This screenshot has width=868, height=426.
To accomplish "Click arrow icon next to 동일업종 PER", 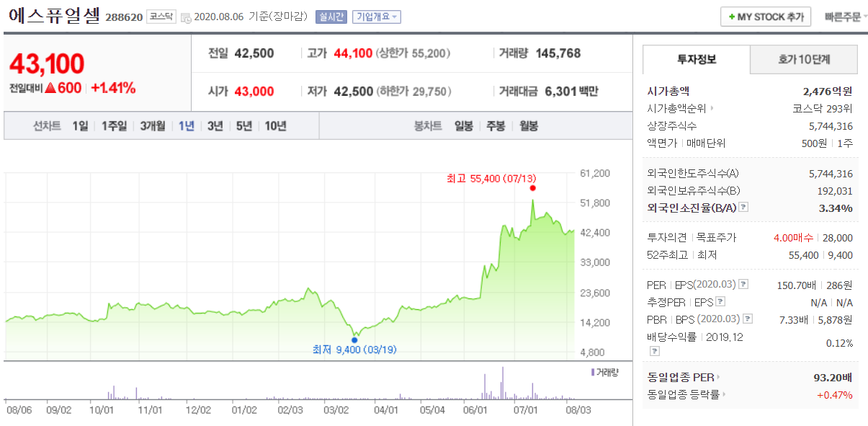I will click(717, 377).
